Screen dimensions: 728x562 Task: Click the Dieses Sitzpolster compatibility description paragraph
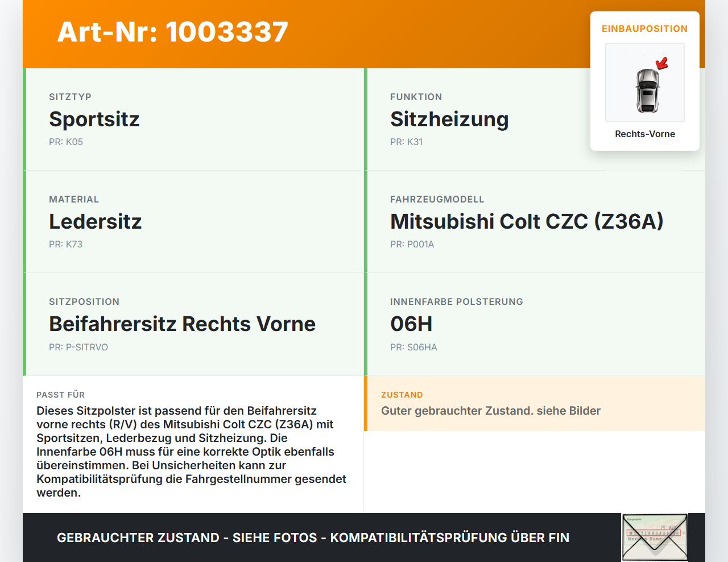(x=192, y=452)
